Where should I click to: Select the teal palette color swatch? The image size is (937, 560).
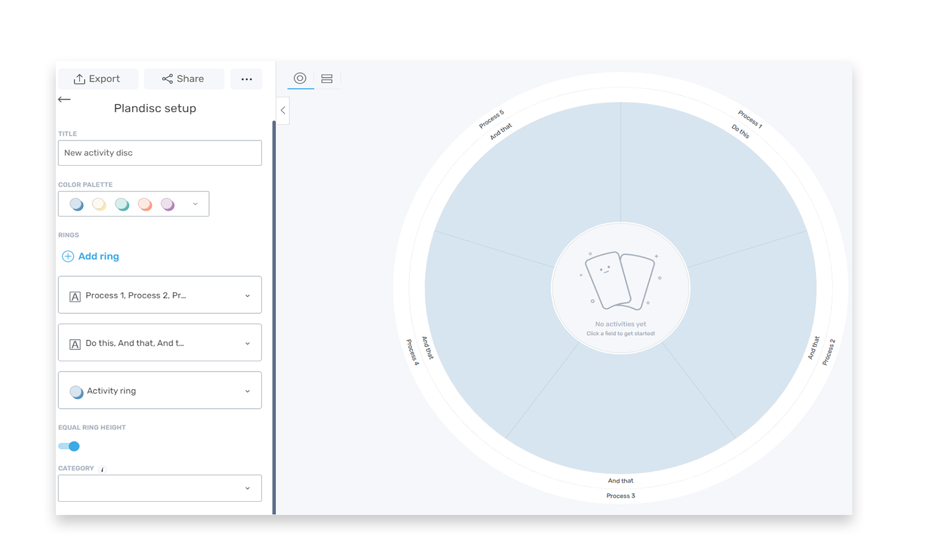coord(122,204)
